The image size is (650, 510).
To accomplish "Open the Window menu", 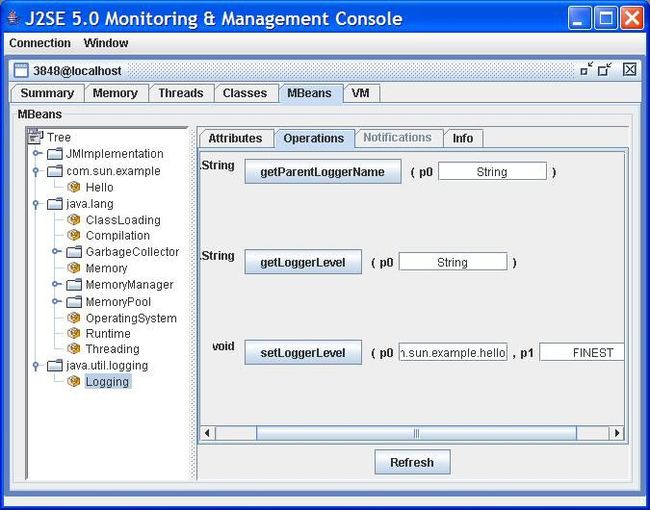I will (106, 43).
